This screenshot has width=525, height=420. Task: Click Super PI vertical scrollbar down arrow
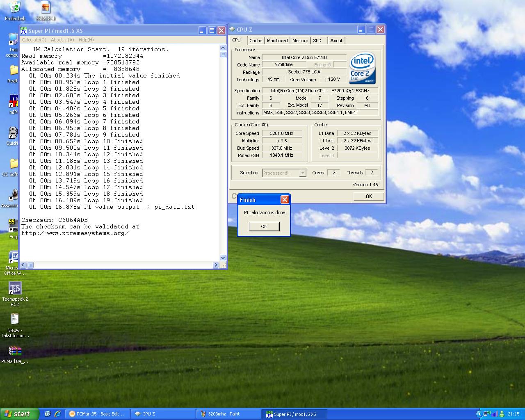click(x=223, y=258)
